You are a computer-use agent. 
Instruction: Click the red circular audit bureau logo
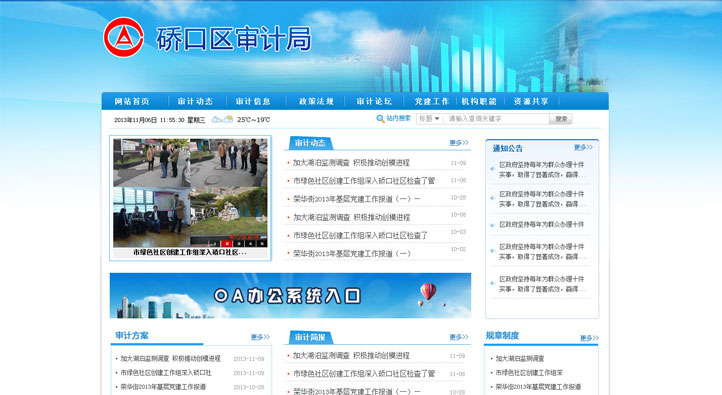[x=123, y=37]
